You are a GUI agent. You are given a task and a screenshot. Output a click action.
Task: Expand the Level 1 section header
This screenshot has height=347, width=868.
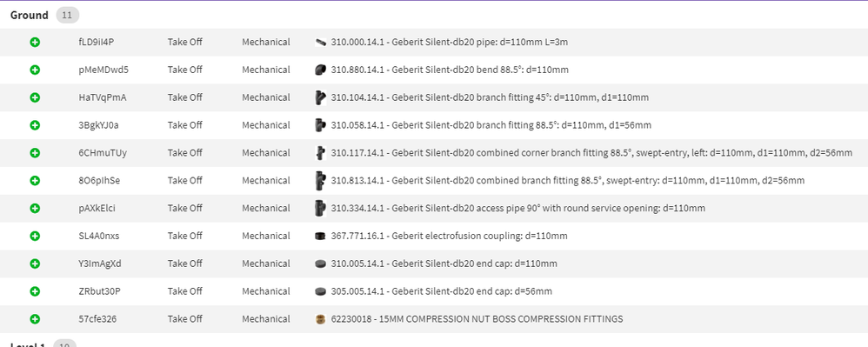pyautogui.click(x=28, y=344)
